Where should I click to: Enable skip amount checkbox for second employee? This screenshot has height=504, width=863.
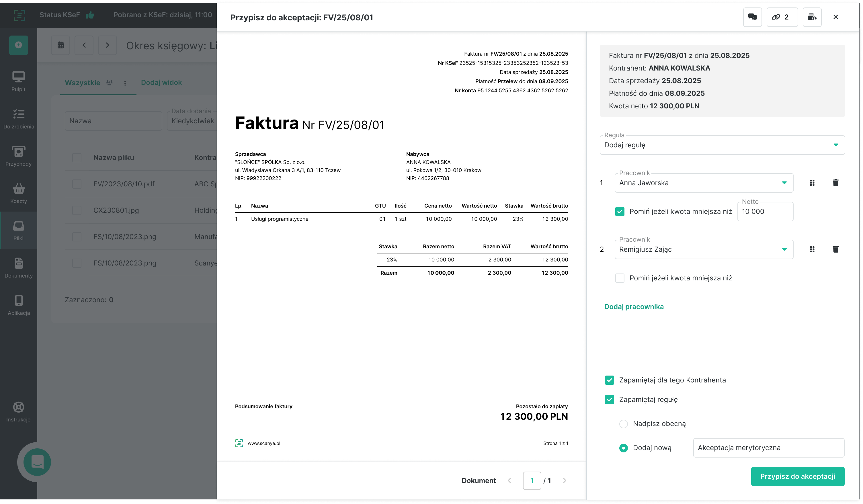click(620, 278)
